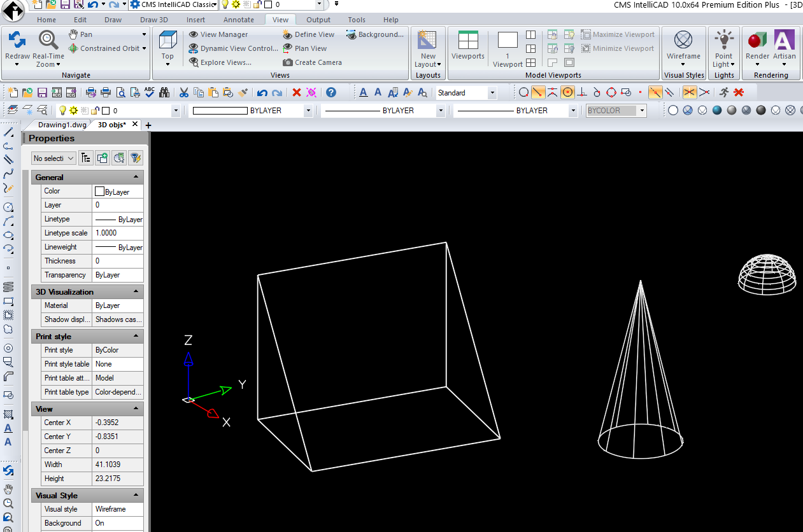Image resolution: width=803 pixels, height=532 pixels.
Task: Open No selection dropdown in Properties
Action: pyautogui.click(x=53, y=158)
